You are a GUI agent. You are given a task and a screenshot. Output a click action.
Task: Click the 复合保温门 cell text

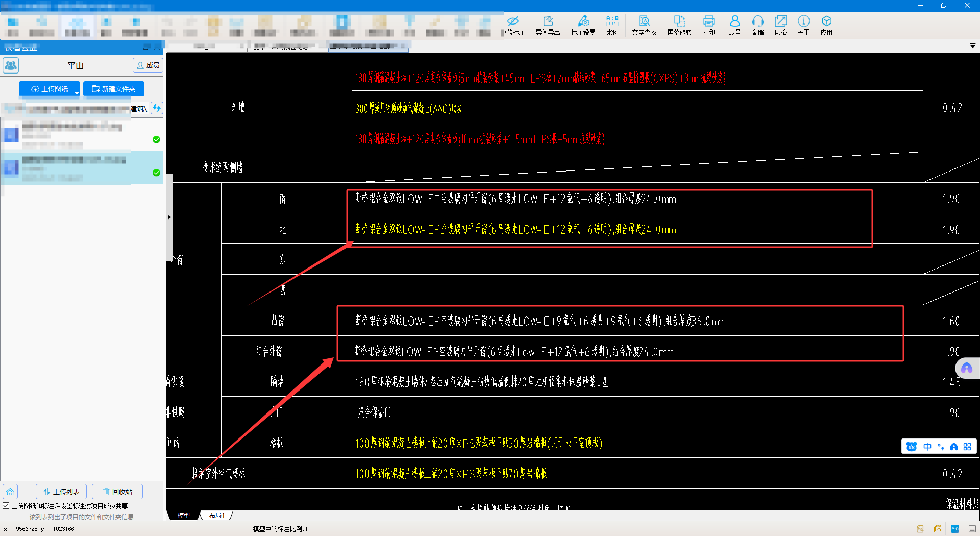coord(374,412)
